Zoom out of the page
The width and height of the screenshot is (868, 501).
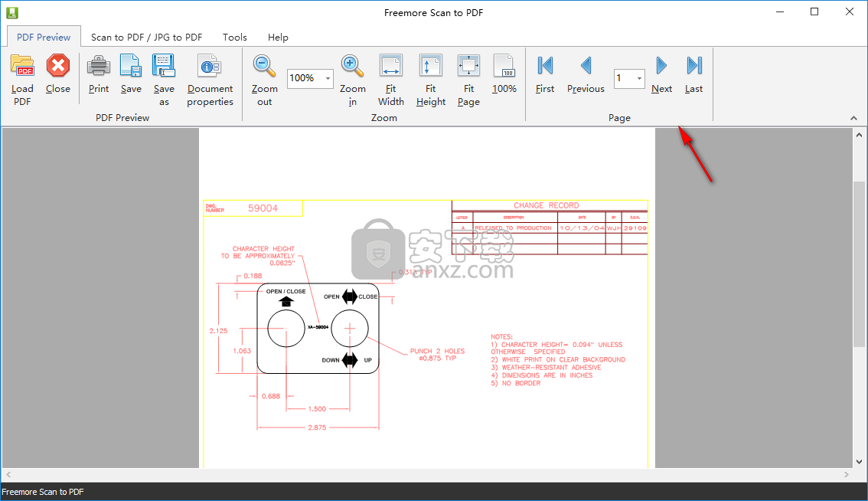point(265,80)
